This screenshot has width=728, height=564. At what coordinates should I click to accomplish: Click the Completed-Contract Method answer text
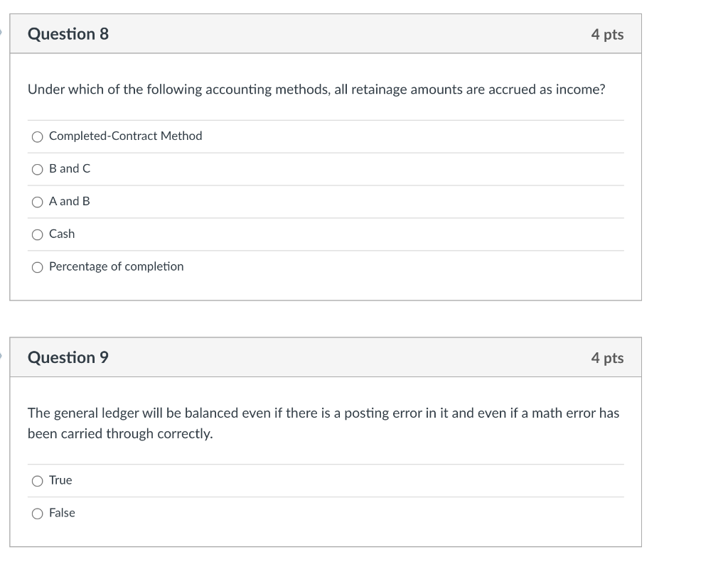point(125,136)
